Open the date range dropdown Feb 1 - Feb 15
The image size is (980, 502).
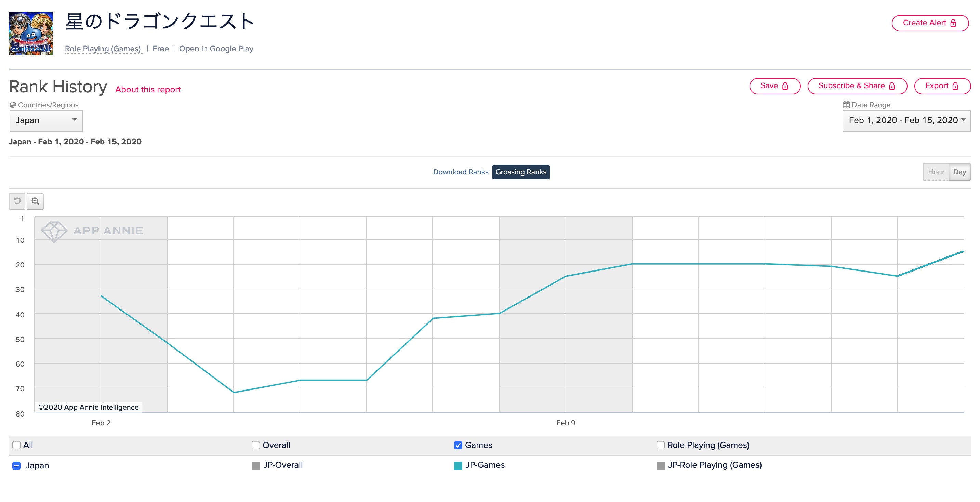(906, 121)
